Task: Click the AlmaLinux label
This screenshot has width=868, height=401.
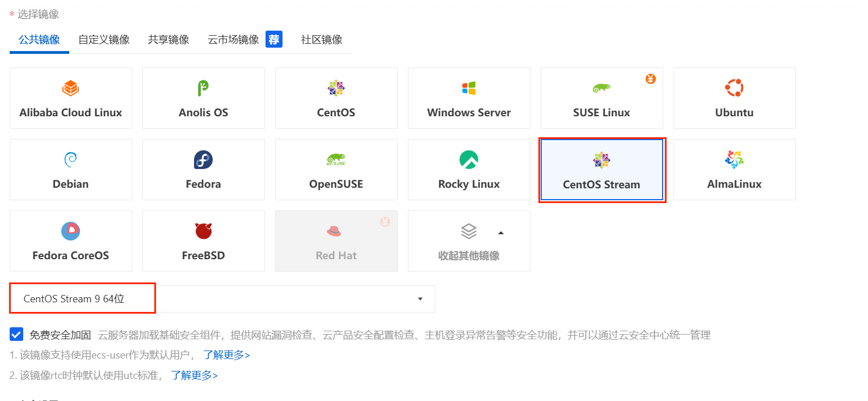Action: point(734,184)
